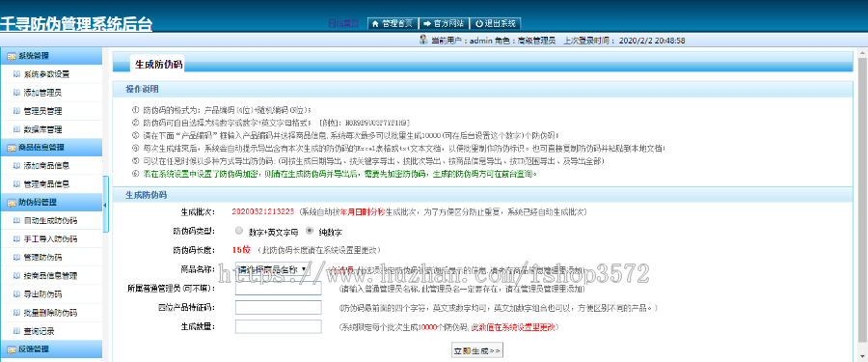868x362 pixels.
Task: Click the book icon beside 系统参数设置
Action: pos(16,74)
